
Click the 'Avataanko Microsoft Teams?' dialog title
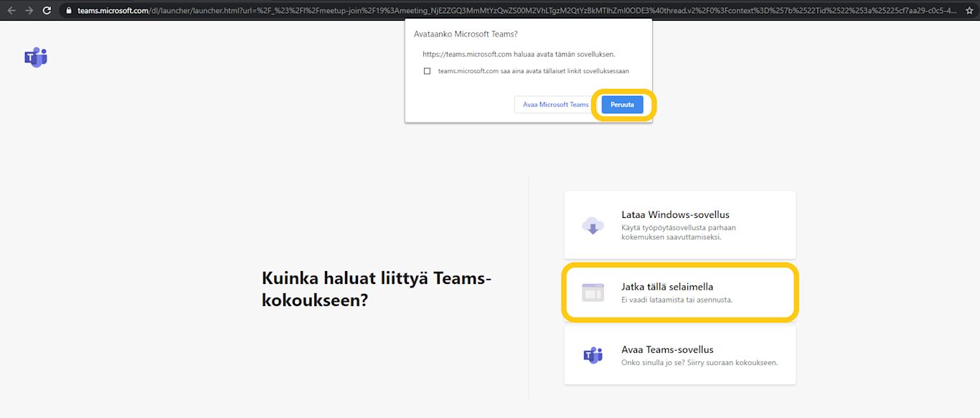point(466,34)
